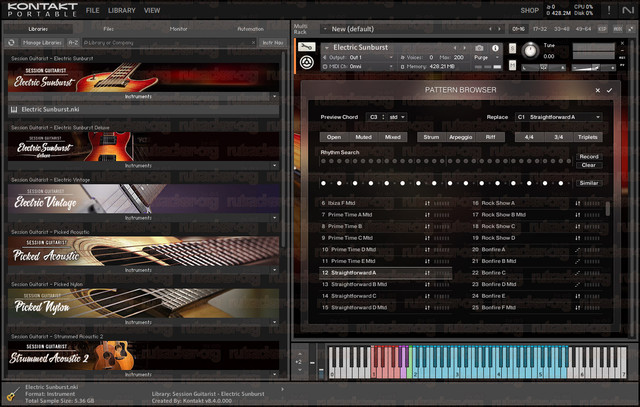Open the FILE menu
The image size is (640, 407).
coord(93,10)
